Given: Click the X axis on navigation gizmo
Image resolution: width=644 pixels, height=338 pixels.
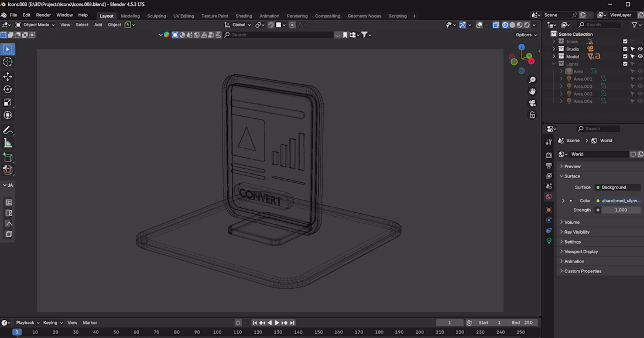Looking at the screenshot, I should coord(532,62).
